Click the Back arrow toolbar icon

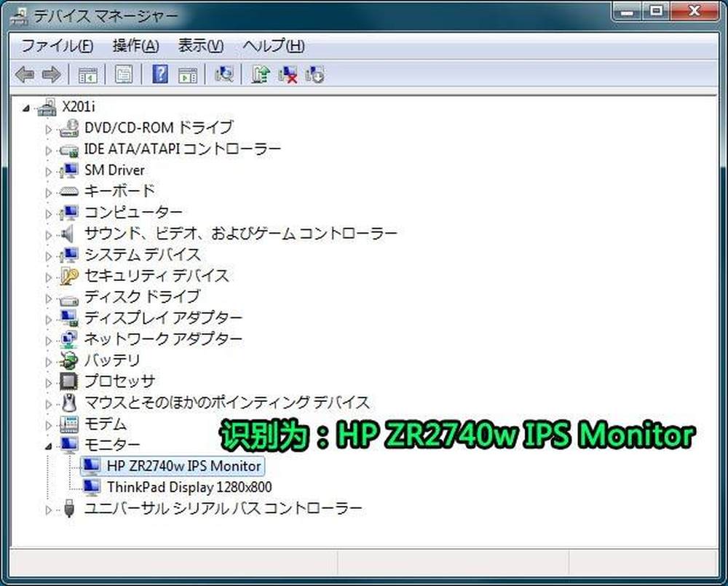[x=25, y=74]
